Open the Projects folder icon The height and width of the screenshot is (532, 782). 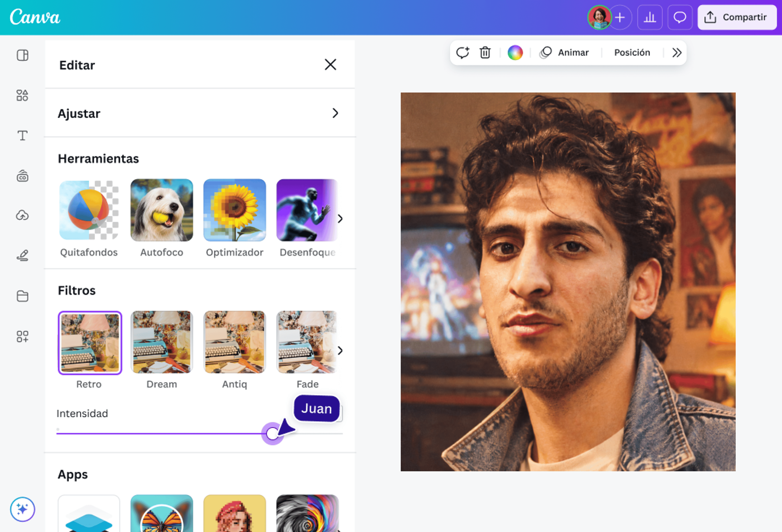pos(23,296)
